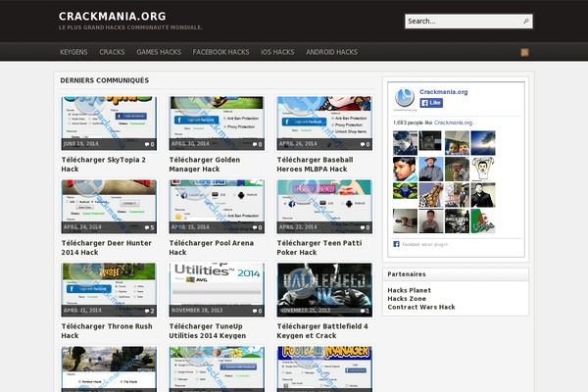The width and height of the screenshot is (588, 392).
Task: Click the search magnifier icon
Action: pos(525,21)
